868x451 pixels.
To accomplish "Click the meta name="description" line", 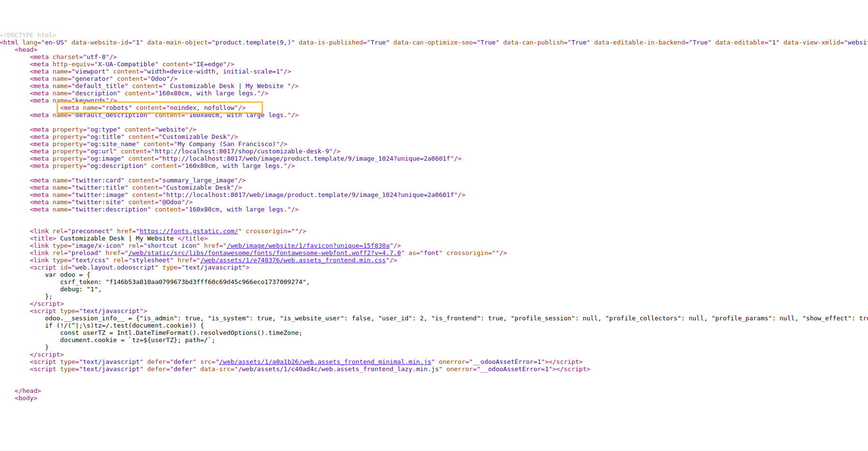I will click(x=149, y=93).
